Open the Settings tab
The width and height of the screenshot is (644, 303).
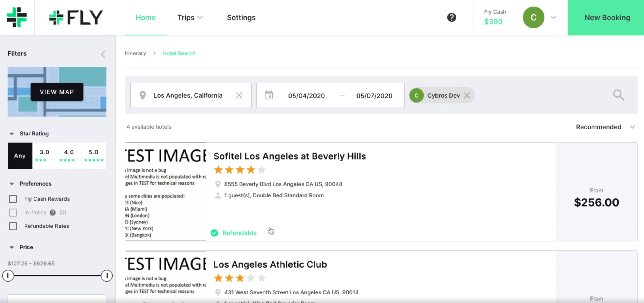pyautogui.click(x=241, y=18)
